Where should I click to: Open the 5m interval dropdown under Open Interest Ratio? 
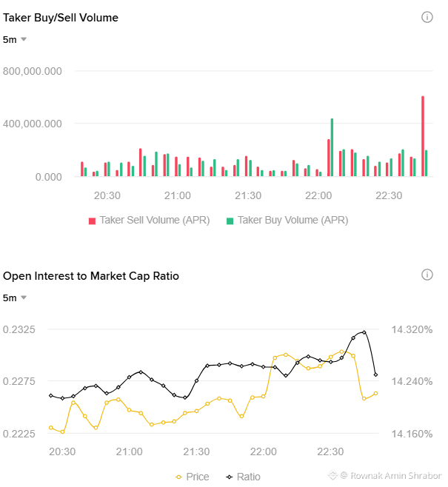coord(15,298)
